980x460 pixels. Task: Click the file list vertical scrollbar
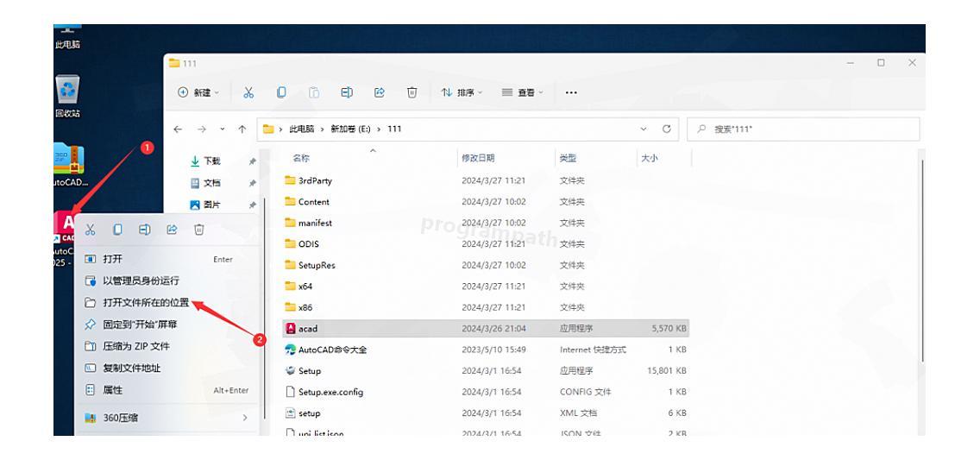(922, 260)
